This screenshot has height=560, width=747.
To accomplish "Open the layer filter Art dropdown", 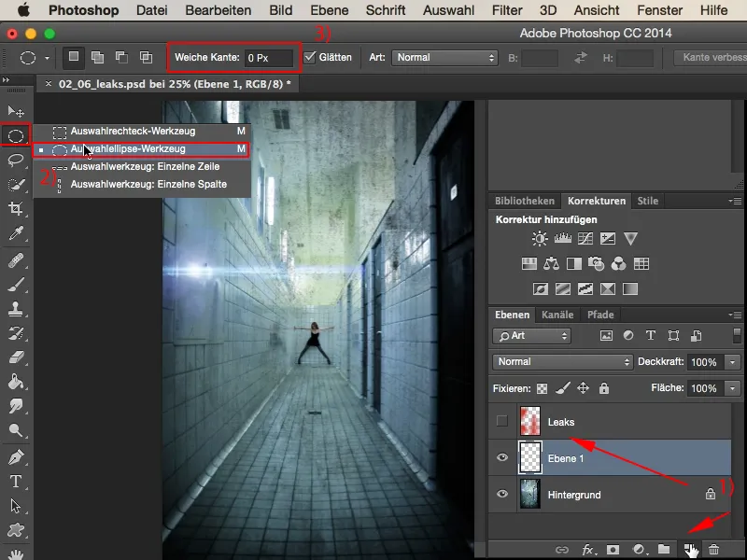I will (x=531, y=336).
